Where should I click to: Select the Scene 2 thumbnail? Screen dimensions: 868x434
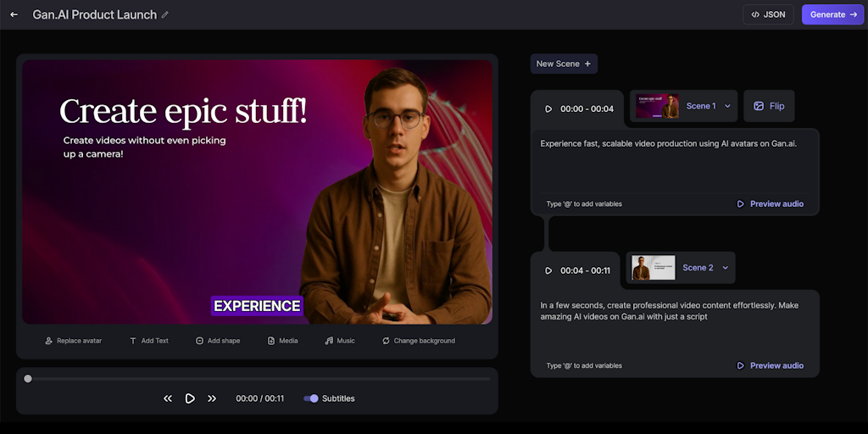(x=654, y=267)
